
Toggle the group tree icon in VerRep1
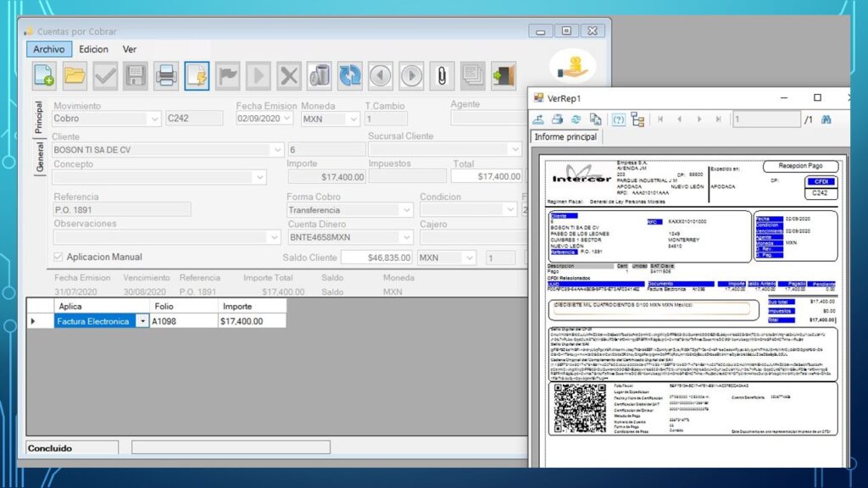point(637,119)
